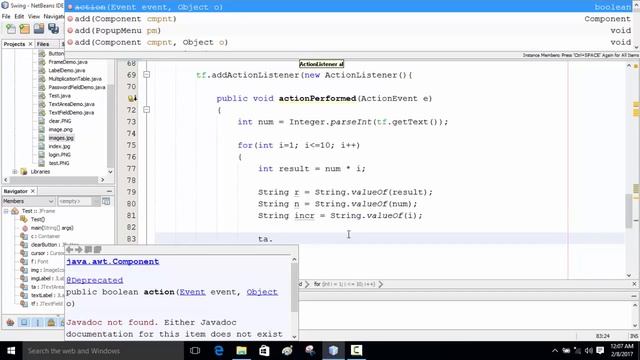This screenshot has height=360, width=640.
Task: Click the Windows Start button
Action: (11, 351)
